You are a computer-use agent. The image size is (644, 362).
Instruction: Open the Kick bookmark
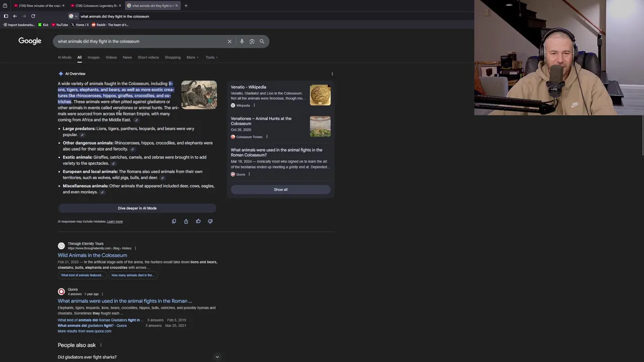(43, 25)
